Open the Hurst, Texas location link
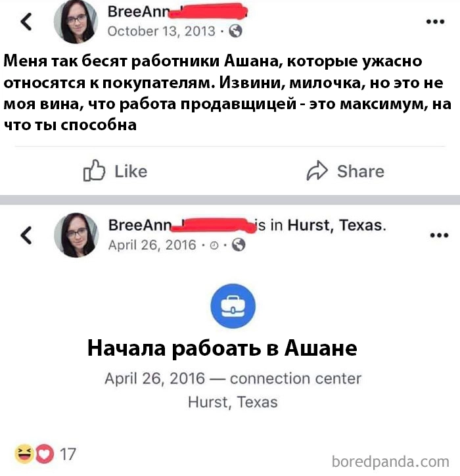Screen dimensions: 460x476 (337, 226)
